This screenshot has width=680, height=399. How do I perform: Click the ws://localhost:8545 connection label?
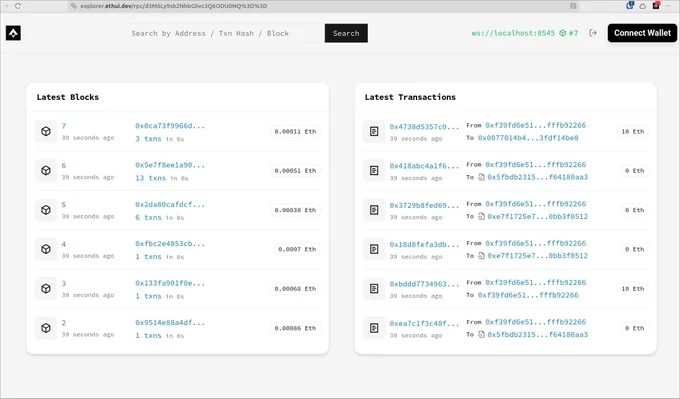pyautogui.click(x=513, y=33)
